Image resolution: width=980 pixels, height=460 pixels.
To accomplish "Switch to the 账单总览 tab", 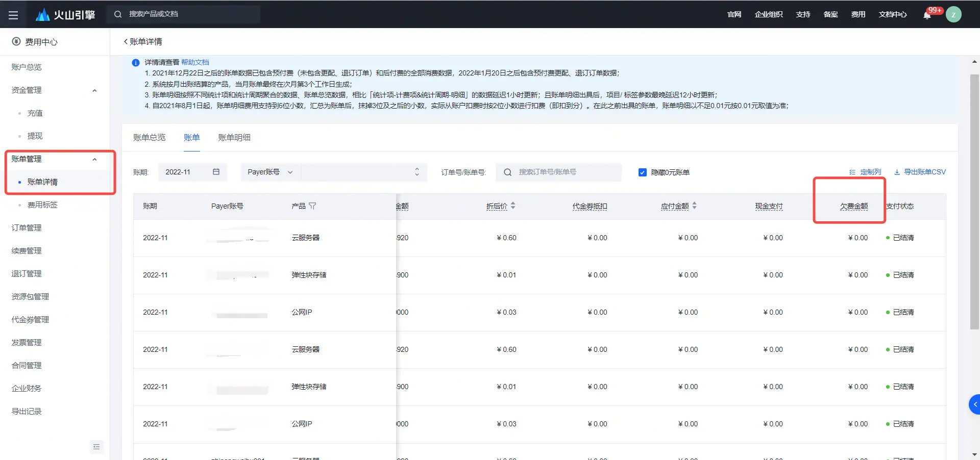I will [x=149, y=138].
